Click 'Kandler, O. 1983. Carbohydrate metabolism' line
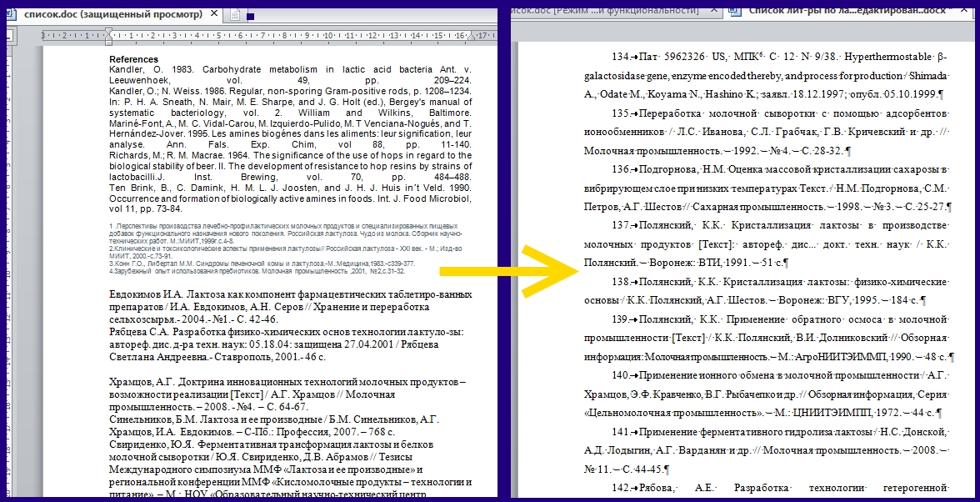The width and height of the screenshot is (980, 502). click(x=290, y=69)
